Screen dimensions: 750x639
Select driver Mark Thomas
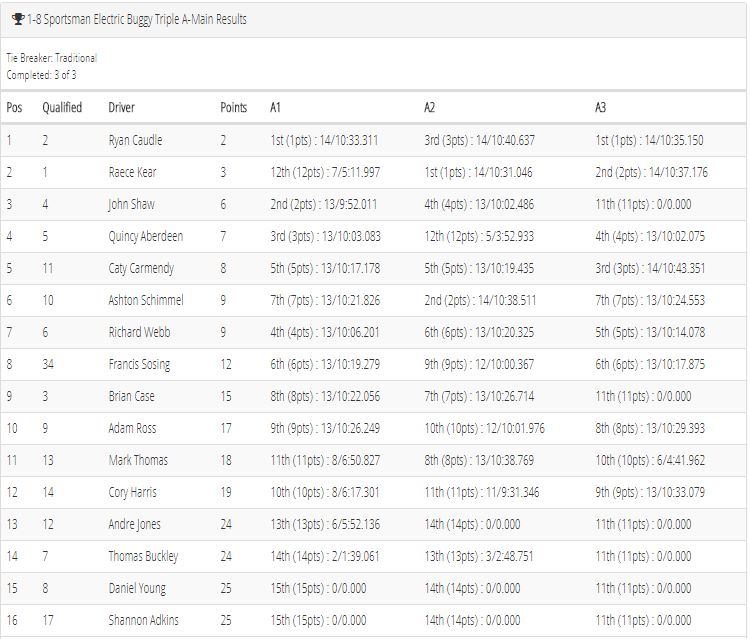pos(138,460)
